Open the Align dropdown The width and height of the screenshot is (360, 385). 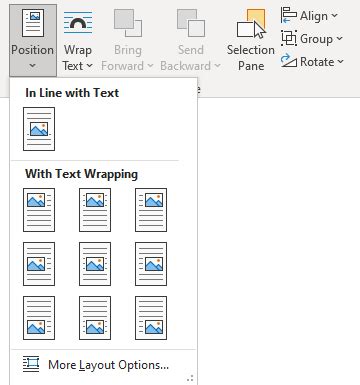tap(310, 16)
